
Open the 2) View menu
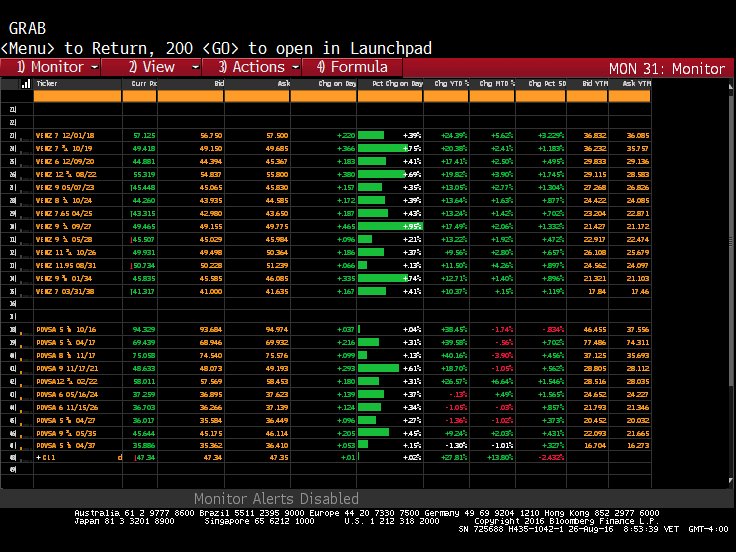click(x=152, y=67)
